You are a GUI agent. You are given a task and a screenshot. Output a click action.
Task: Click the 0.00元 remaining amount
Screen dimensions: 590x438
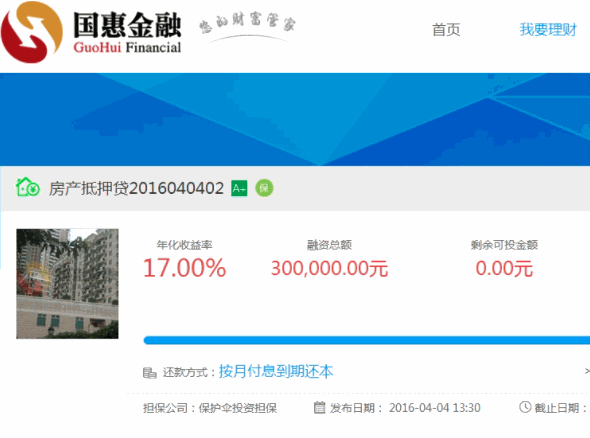pyautogui.click(x=504, y=269)
